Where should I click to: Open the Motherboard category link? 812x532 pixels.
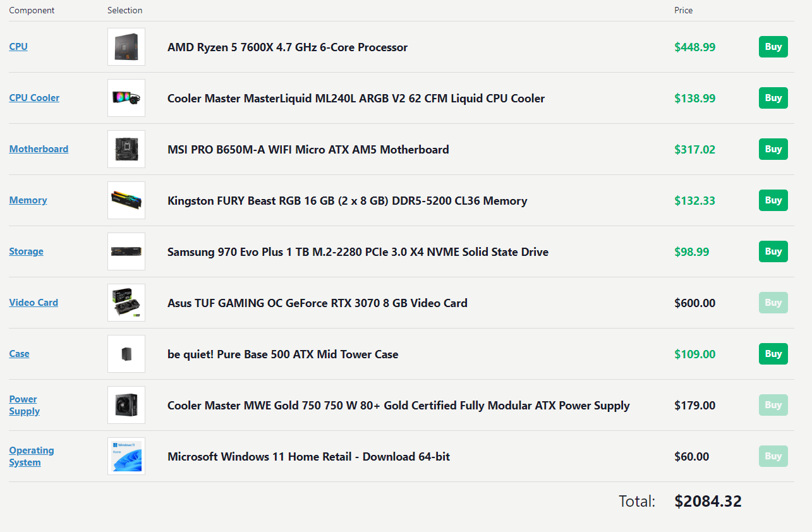pyautogui.click(x=39, y=149)
